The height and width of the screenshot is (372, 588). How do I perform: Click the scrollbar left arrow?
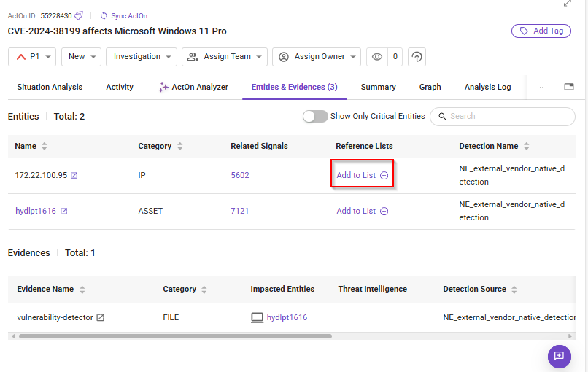[x=13, y=336]
